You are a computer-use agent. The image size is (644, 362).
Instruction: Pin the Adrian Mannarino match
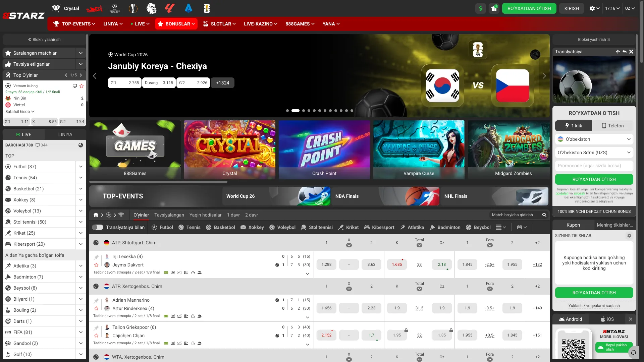(96, 301)
